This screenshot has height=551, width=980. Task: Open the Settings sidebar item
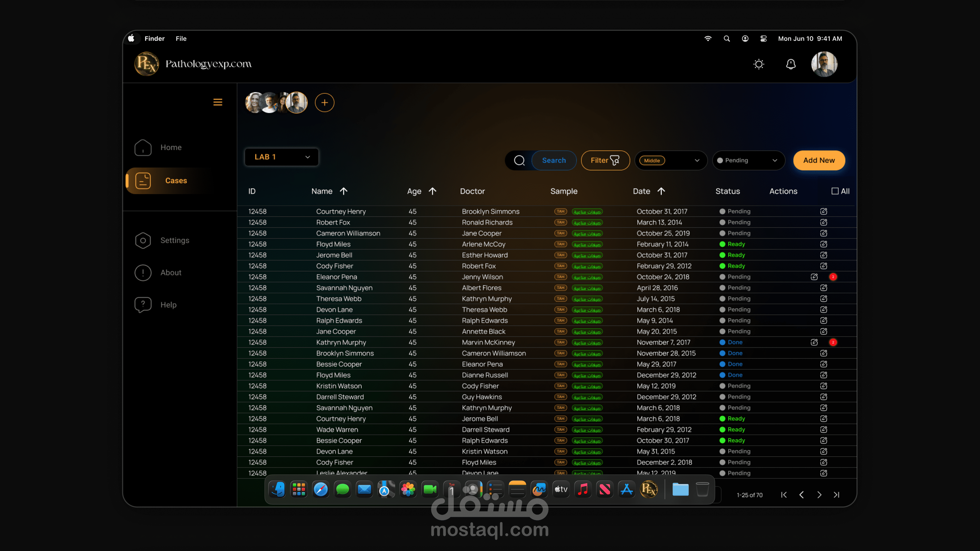point(175,240)
